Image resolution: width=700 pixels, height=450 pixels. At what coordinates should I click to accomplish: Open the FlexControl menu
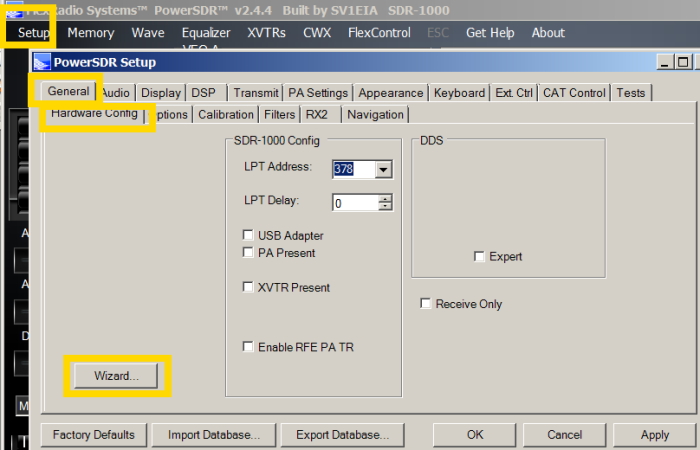379,33
